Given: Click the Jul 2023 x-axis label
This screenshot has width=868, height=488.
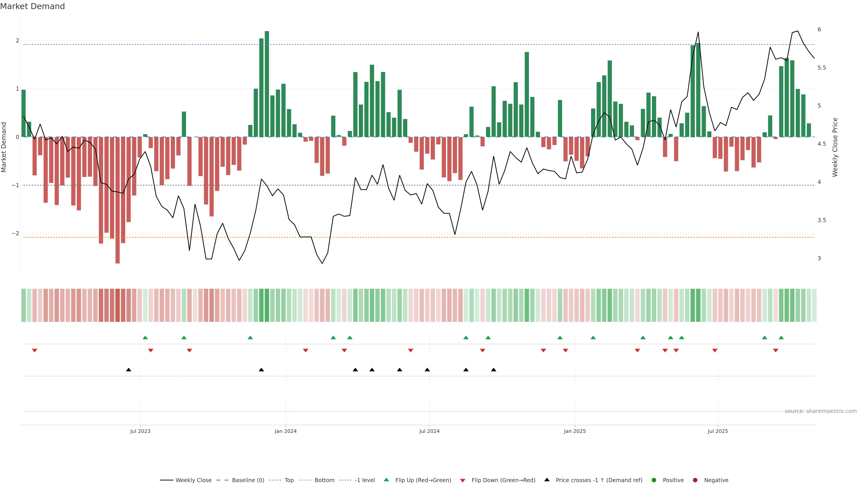Looking at the screenshot, I should pos(140,431).
